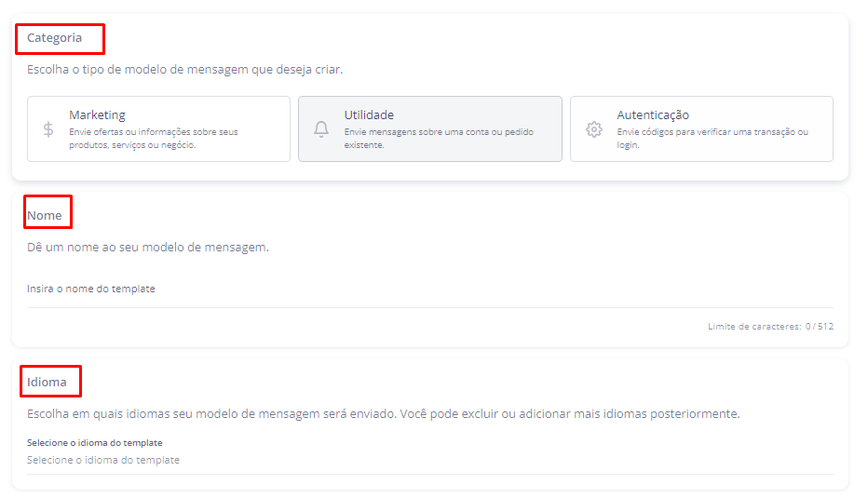
Task: Click the Marketing description about ofertas
Action: click(x=153, y=139)
